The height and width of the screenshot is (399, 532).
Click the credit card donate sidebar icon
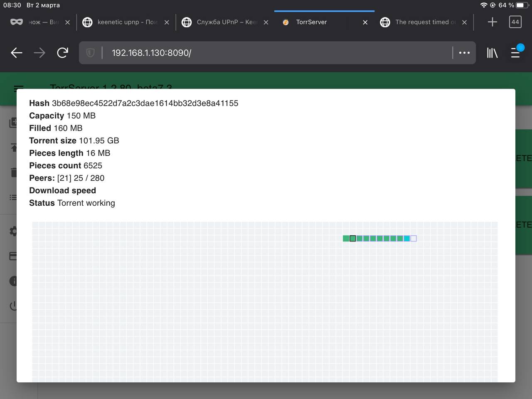(x=13, y=256)
